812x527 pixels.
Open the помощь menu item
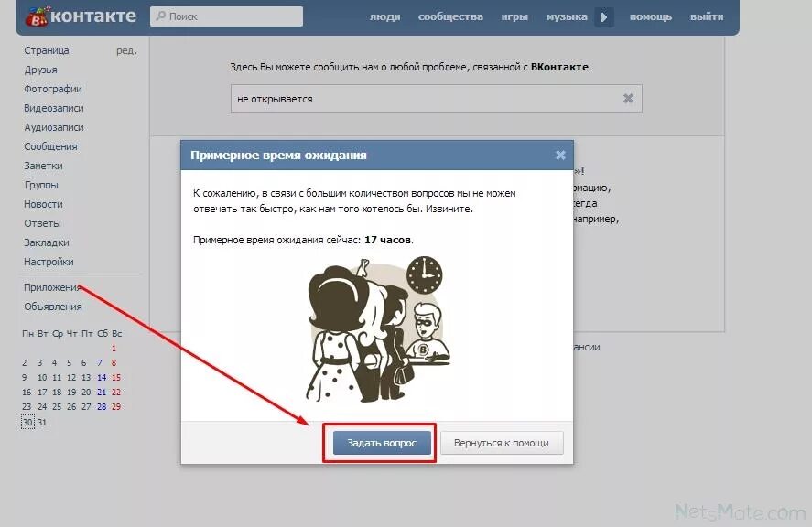point(651,16)
